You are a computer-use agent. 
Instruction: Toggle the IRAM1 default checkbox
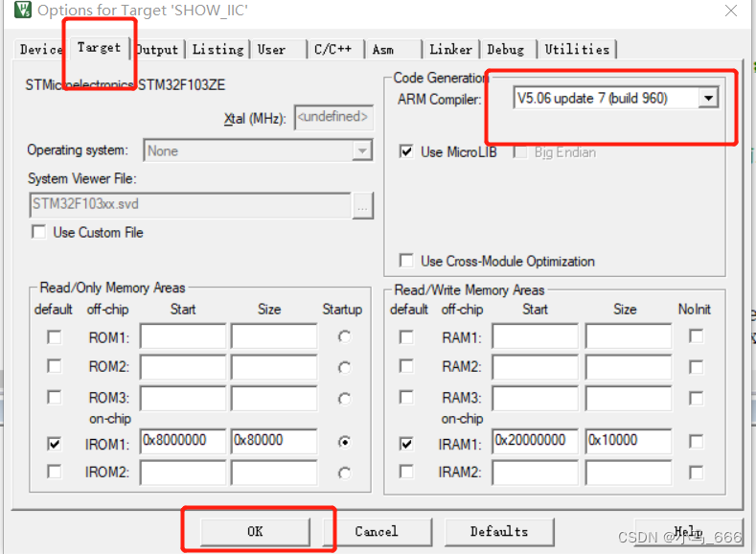pos(406,443)
